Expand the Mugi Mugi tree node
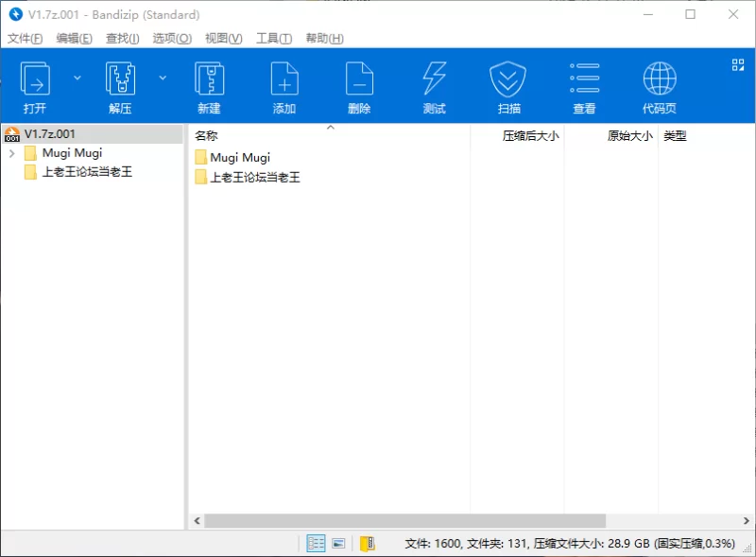Screen dimensions: 756x557 12,153
